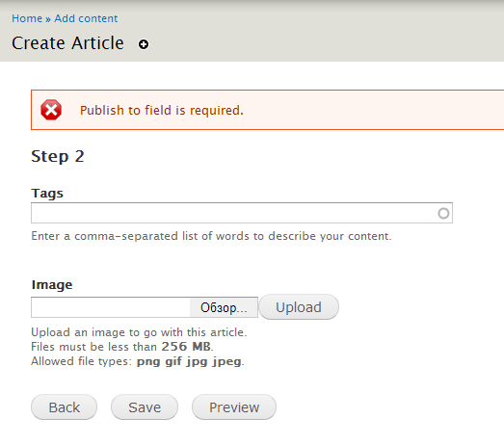Click the comma-separated list help text
The width and height of the screenshot is (504, 446).
click(211, 236)
